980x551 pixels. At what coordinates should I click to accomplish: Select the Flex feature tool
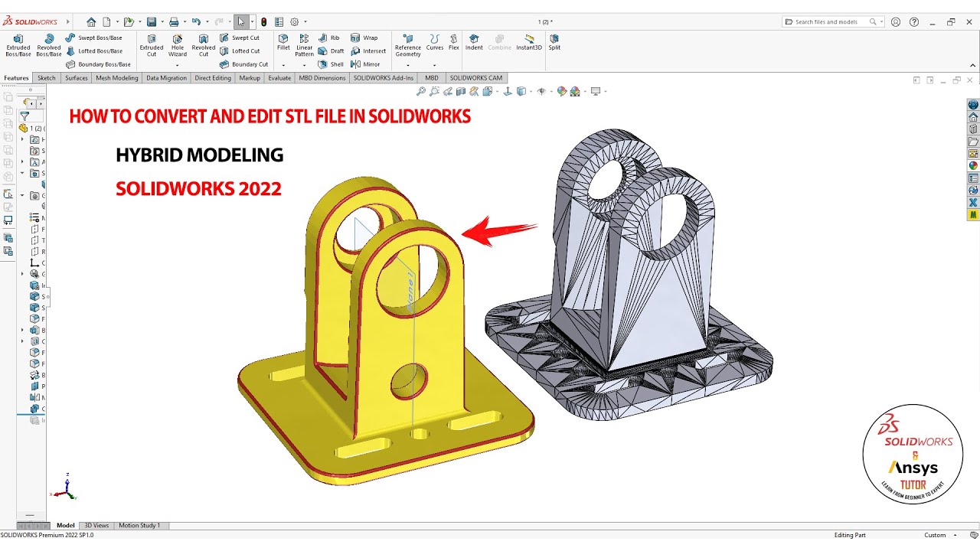point(454,42)
